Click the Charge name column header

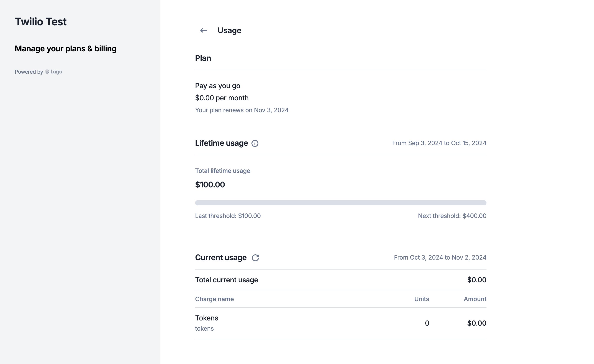(214, 299)
